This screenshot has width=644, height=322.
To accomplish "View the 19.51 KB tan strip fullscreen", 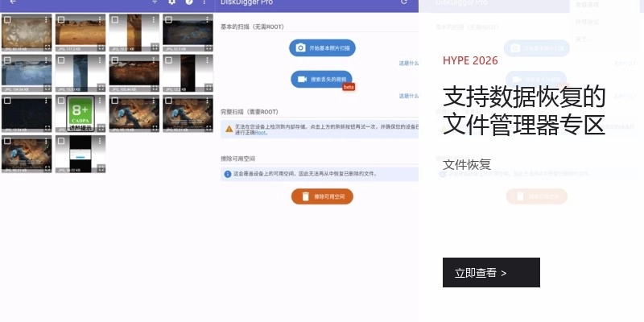I will tap(155, 47).
